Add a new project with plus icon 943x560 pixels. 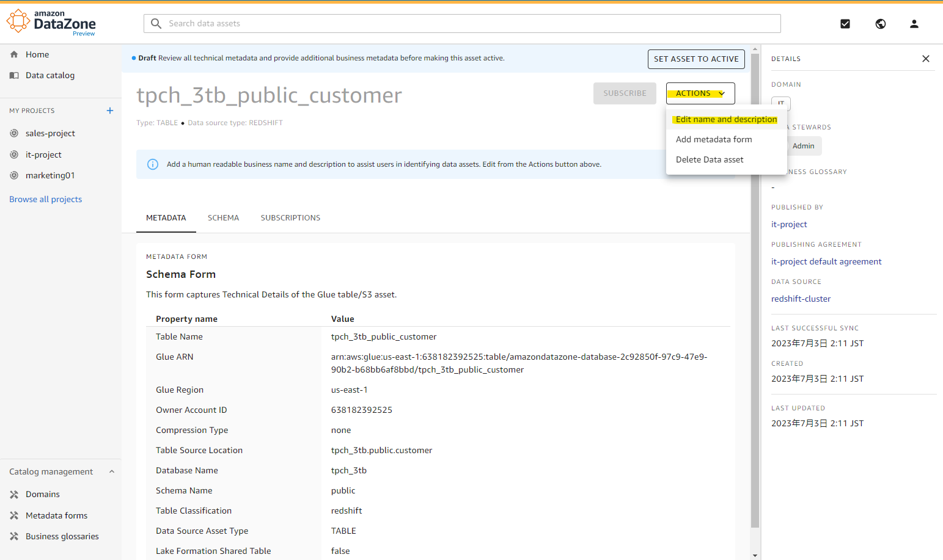(x=110, y=111)
